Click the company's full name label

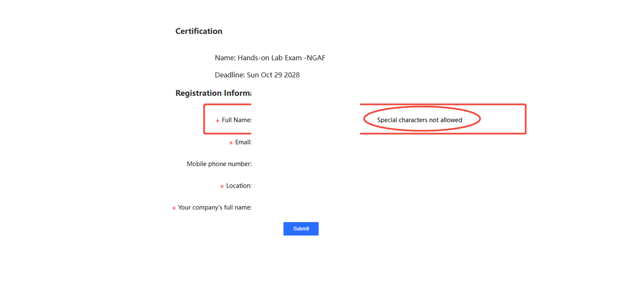click(x=215, y=207)
